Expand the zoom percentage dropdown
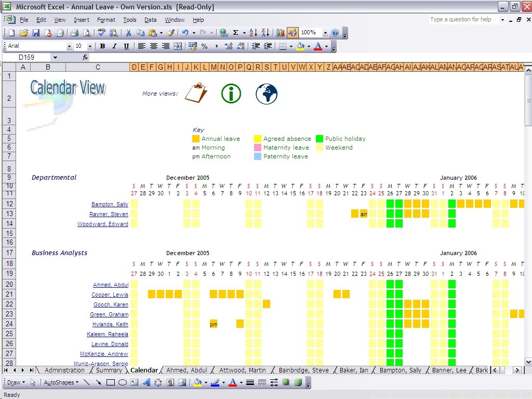532x399 pixels. (x=325, y=33)
